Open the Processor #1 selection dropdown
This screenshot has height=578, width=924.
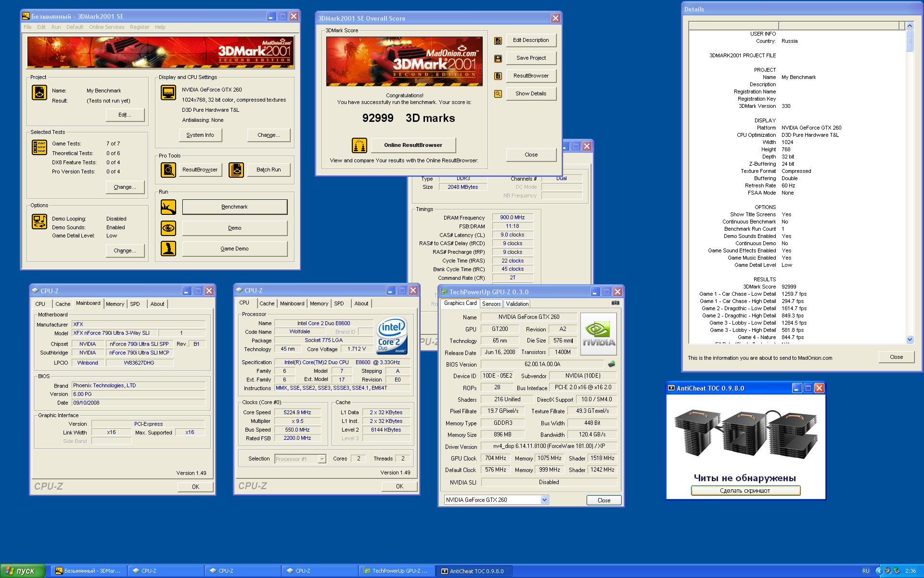tap(322, 459)
